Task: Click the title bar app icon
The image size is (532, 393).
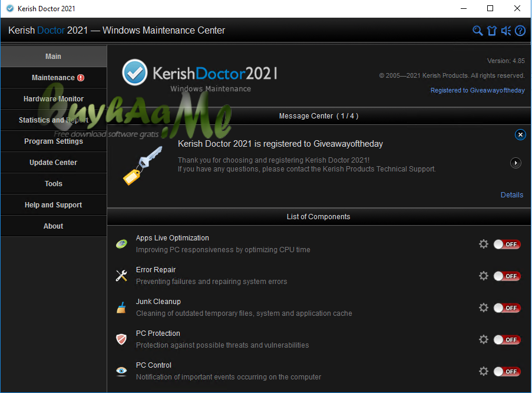Action: click(x=10, y=8)
